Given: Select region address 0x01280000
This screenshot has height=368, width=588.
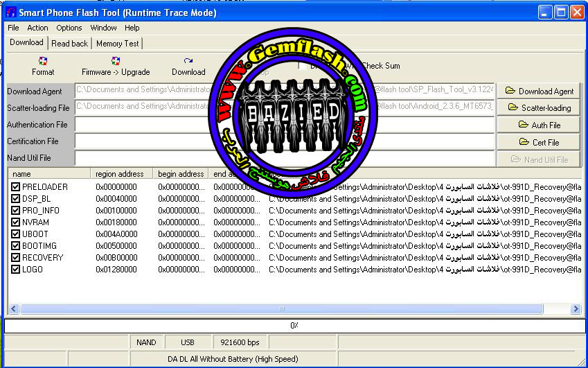Looking at the screenshot, I should pyautogui.click(x=116, y=270).
